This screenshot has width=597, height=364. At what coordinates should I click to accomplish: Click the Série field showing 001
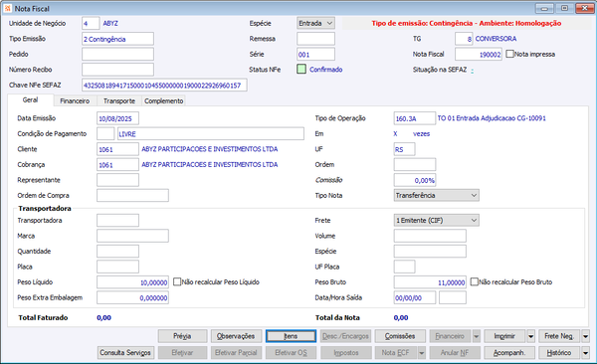point(316,54)
